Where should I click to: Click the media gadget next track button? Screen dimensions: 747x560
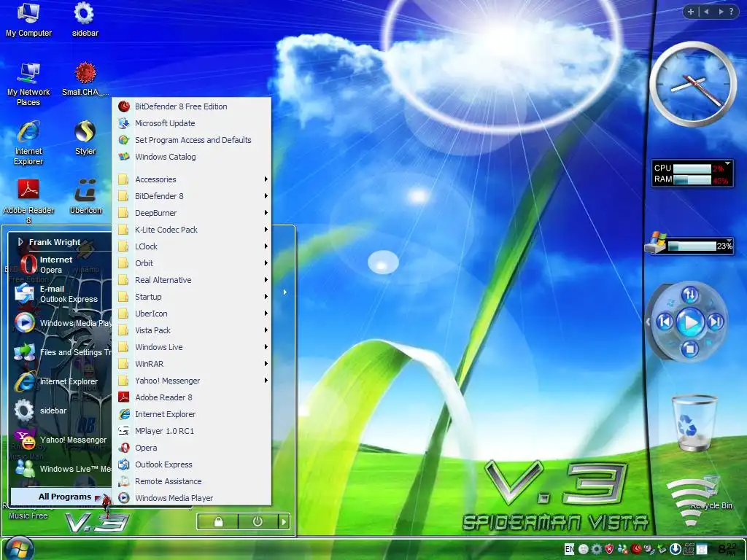pos(715,322)
